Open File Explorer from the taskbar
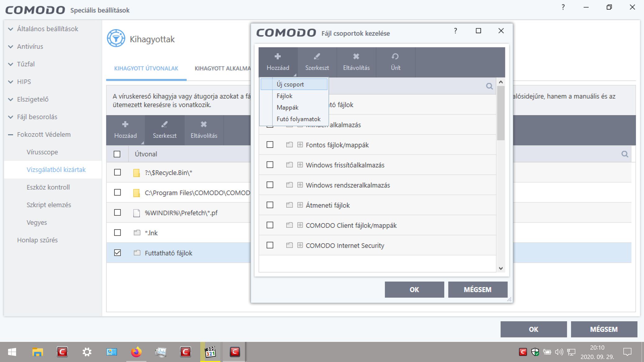The height and width of the screenshot is (362, 644). (37, 352)
